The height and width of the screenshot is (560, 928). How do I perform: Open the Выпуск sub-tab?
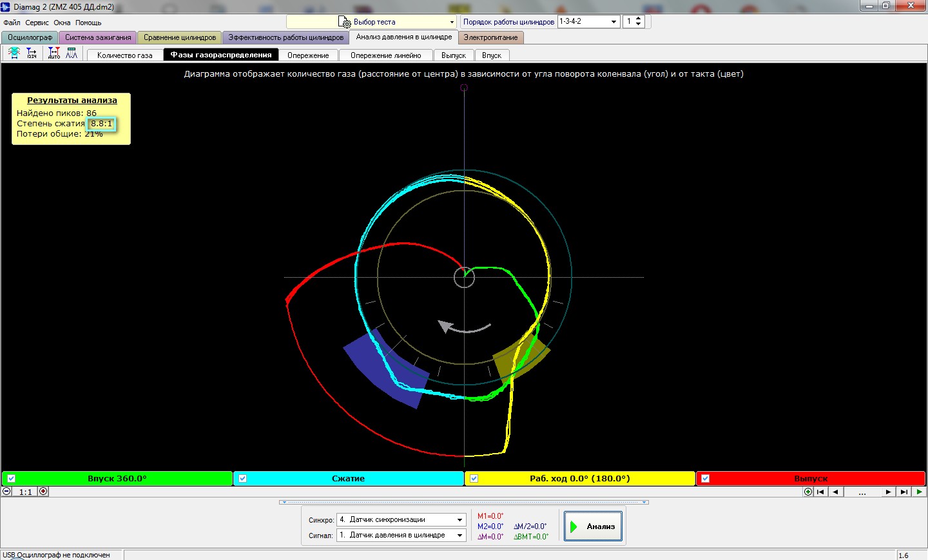click(x=454, y=55)
